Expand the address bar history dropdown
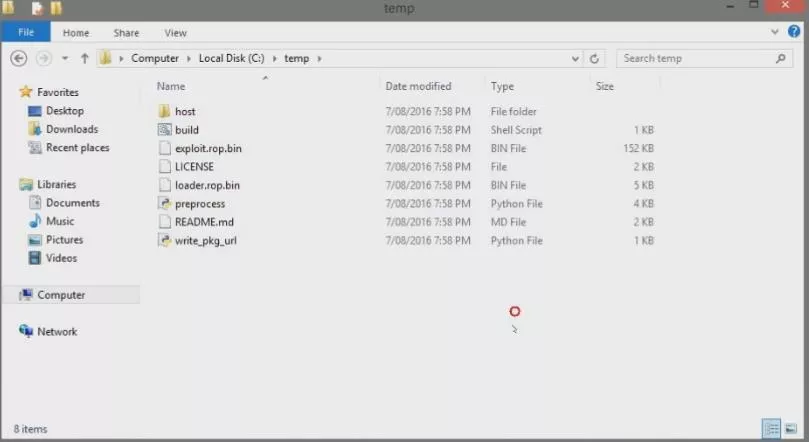Screen dimensions: 809x442 coord(577,59)
